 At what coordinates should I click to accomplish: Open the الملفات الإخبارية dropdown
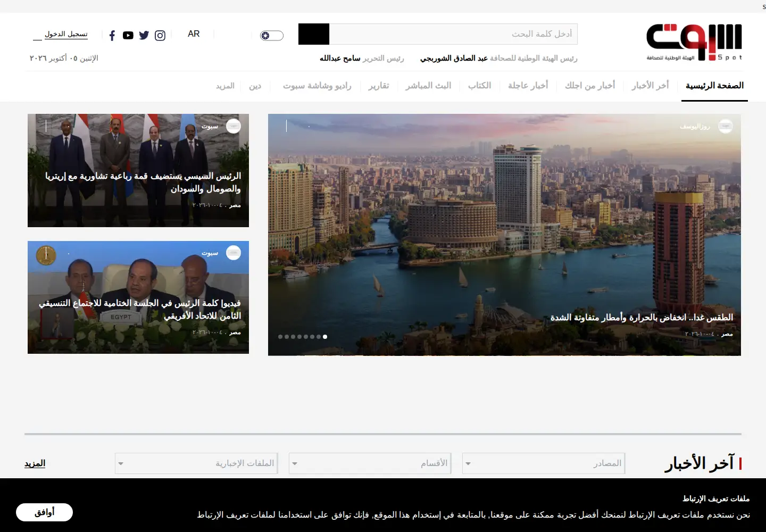[196, 463]
